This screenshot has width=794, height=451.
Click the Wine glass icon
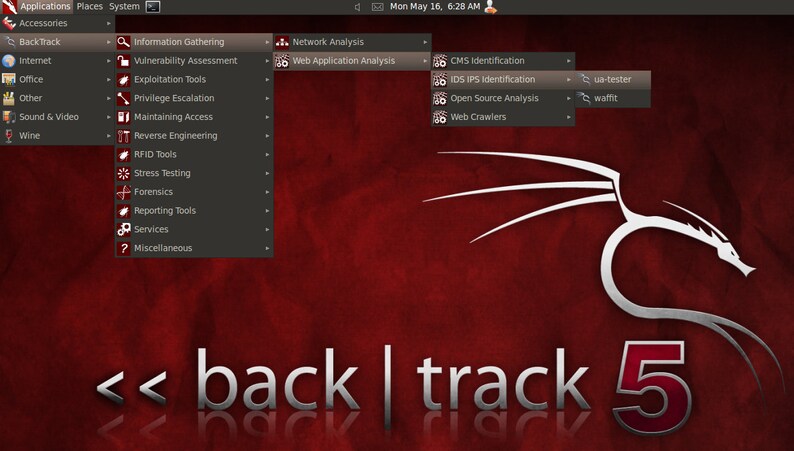[x=9, y=136]
